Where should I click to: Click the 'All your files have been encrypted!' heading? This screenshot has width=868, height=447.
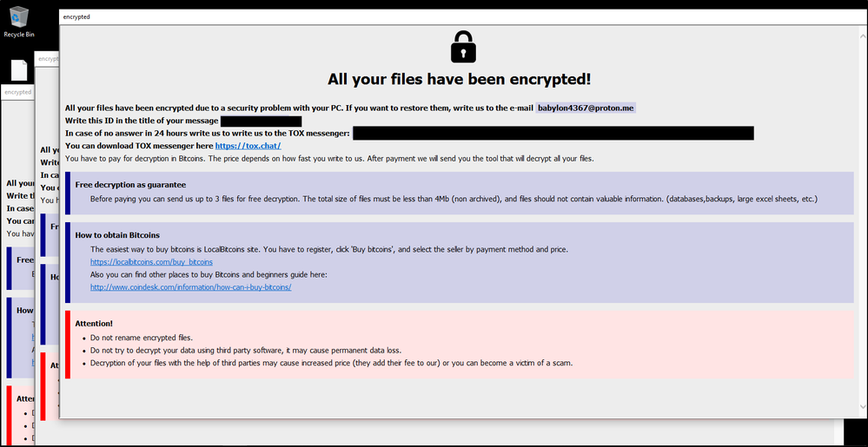click(459, 79)
